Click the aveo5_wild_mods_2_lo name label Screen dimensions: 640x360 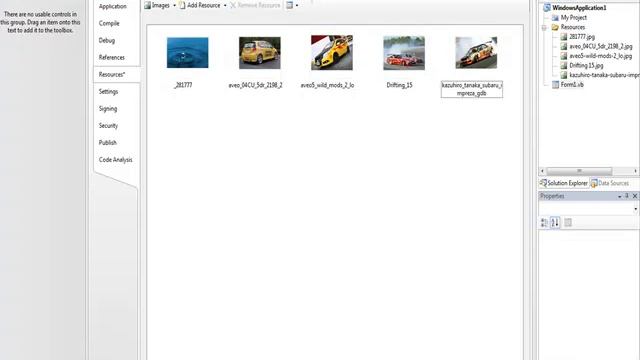327,85
